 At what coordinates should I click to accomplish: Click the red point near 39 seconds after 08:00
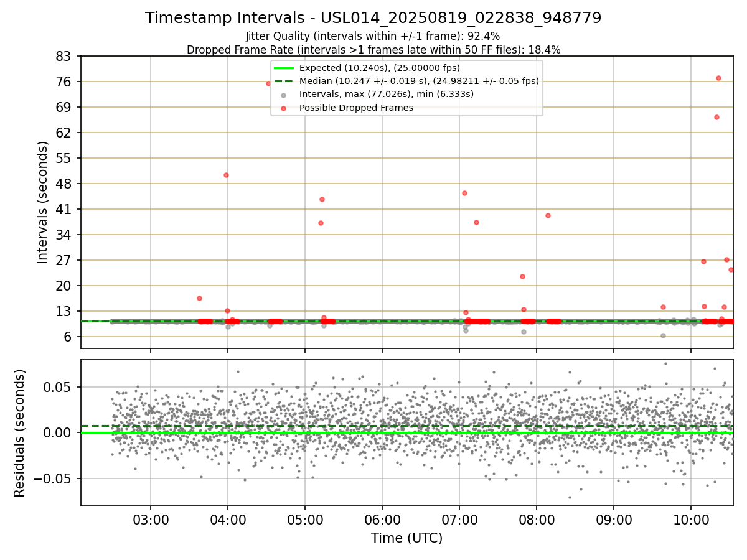point(548,215)
